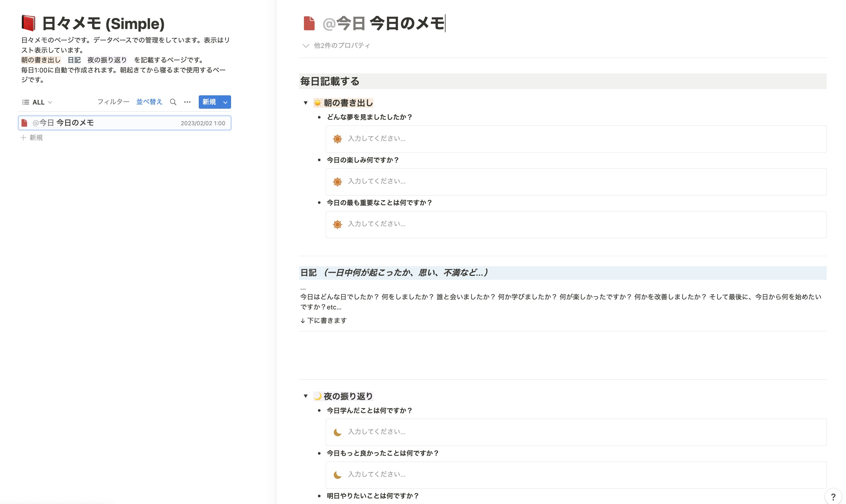Click the list view icon beside ALL
Screen dimensions: 846x504
click(x=25, y=102)
